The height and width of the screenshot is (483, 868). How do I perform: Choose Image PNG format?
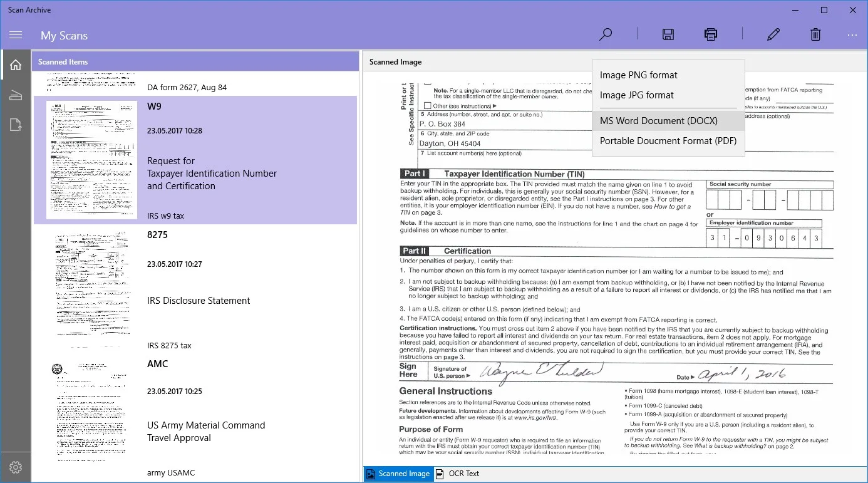click(668, 75)
